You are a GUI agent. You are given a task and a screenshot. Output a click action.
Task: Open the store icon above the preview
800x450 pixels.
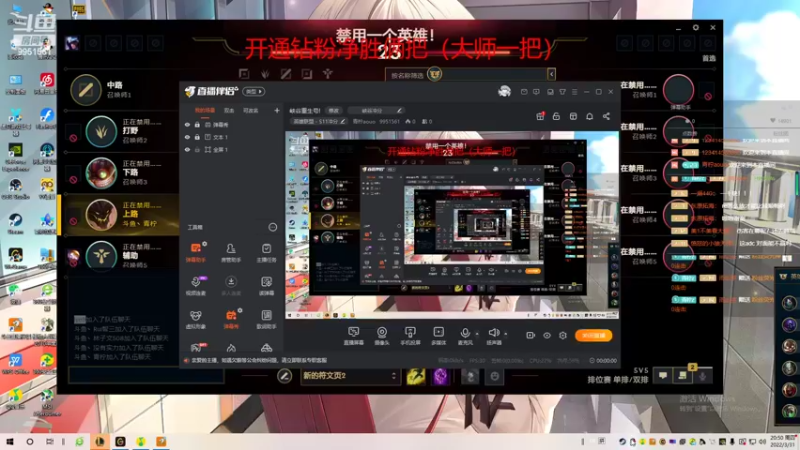pyautogui.click(x=573, y=116)
